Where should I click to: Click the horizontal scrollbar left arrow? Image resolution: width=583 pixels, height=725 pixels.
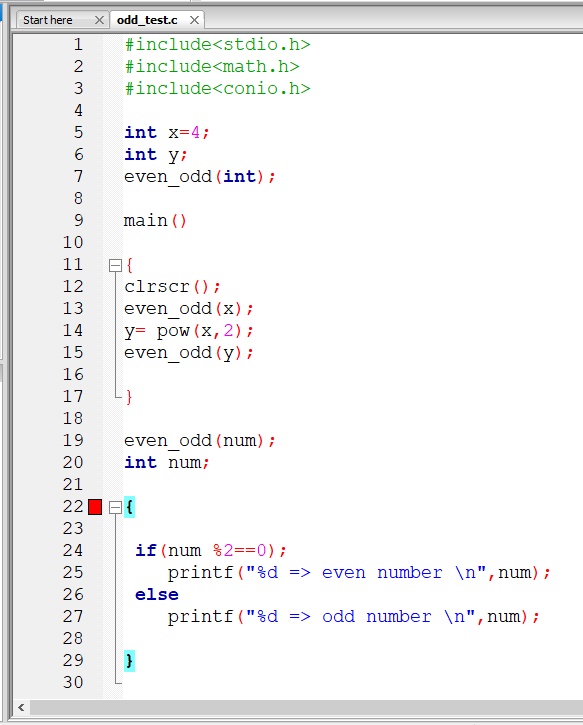pyautogui.click(x=21, y=707)
